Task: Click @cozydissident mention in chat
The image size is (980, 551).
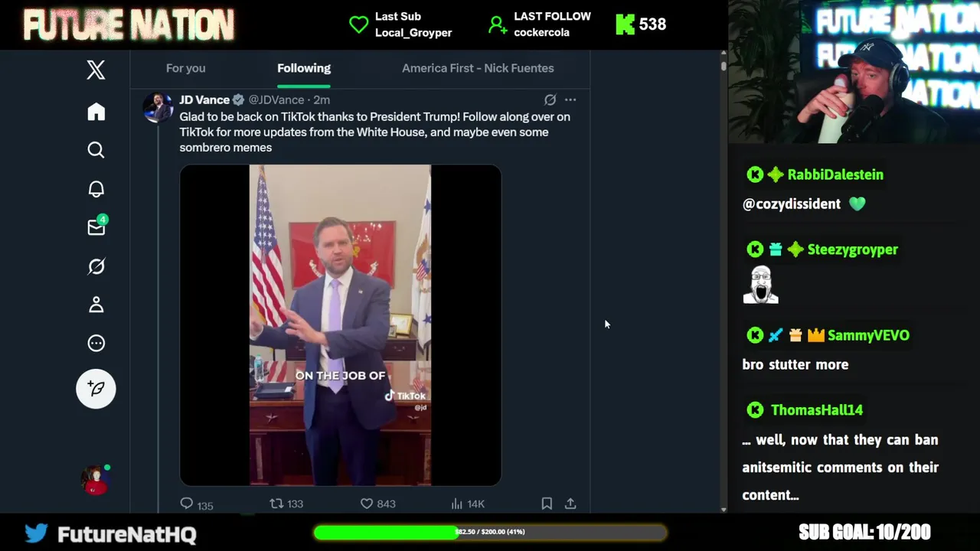Action: (792, 204)
